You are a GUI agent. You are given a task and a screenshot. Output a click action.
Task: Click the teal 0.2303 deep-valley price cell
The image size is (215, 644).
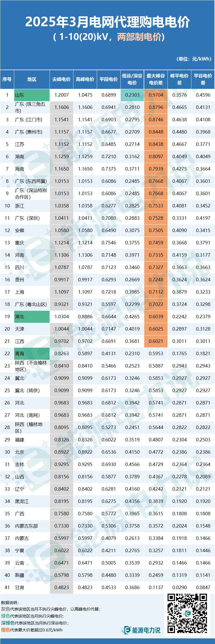[132, 95]
